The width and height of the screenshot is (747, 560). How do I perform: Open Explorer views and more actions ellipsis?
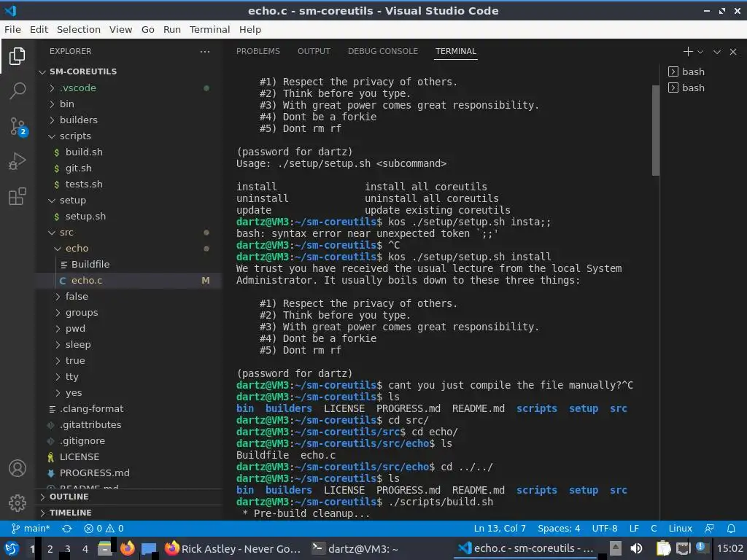tap(205, 52)
